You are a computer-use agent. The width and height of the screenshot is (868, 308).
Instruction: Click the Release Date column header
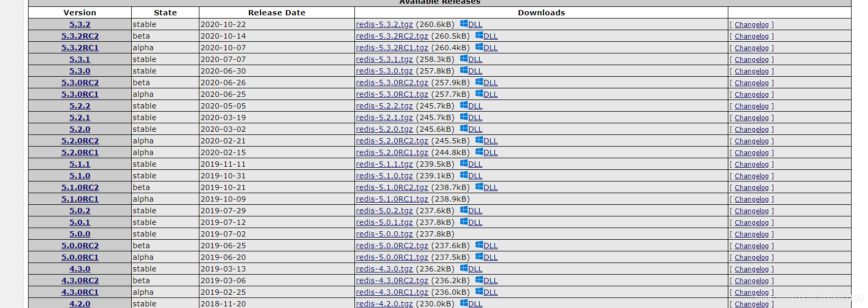coord(277,13)
